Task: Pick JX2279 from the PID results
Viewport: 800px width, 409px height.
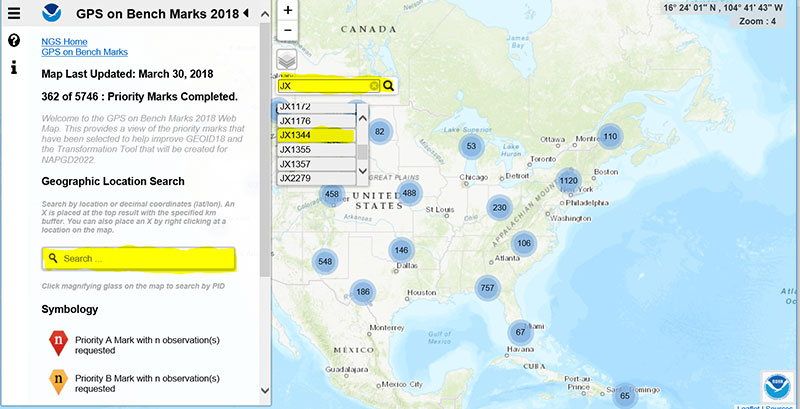Action: point(314,178)
